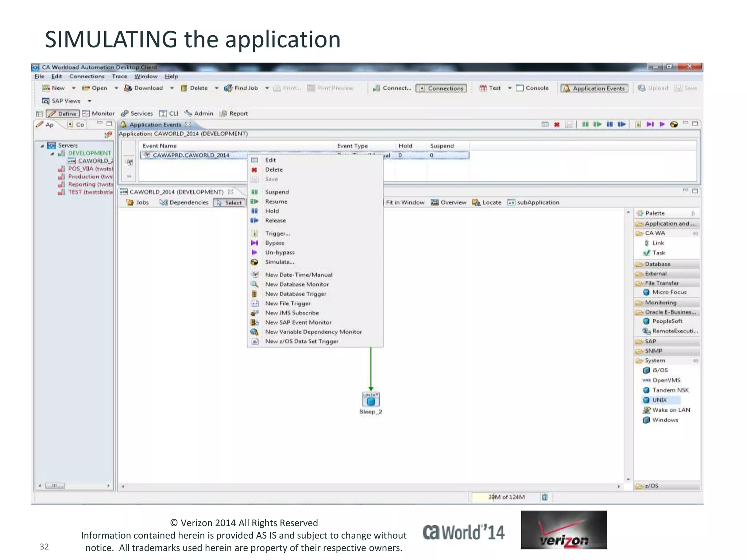The width and height of the screenshot is (747, 560).
Task: Pick Bypass from the context menu
Action: (274, 243)
